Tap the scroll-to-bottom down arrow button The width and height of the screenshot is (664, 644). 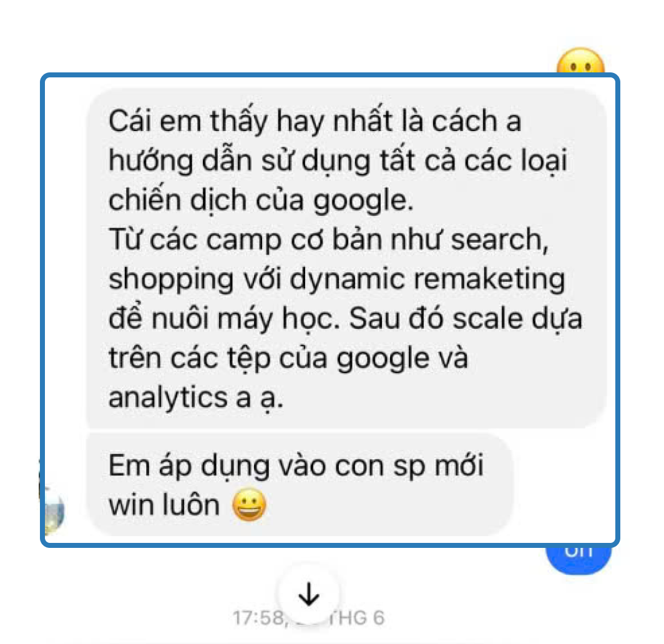click(x=309, y=594)
